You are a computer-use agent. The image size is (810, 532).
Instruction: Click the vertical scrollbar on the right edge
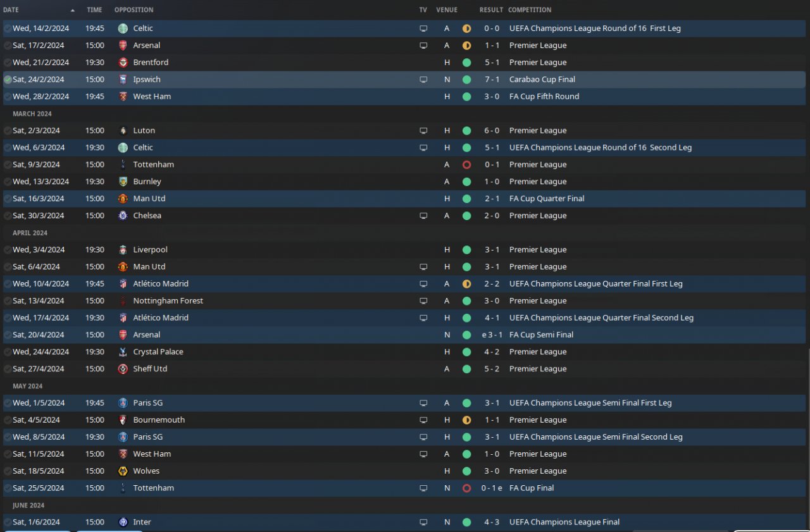[808, 436]
